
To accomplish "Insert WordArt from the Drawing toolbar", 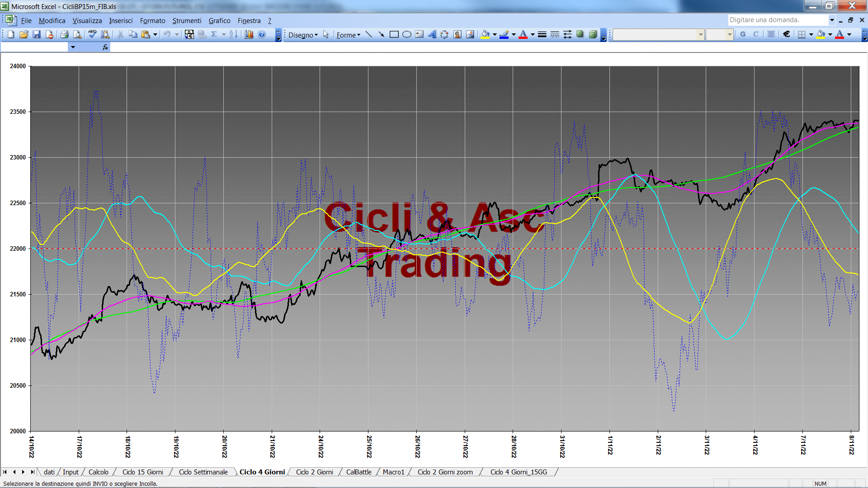I will tap(432, 34).
